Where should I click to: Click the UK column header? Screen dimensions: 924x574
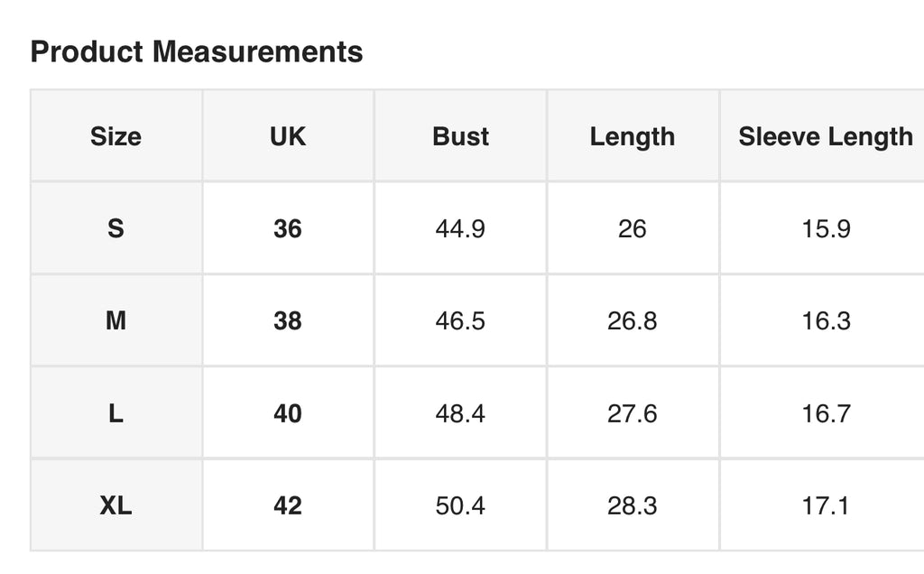point(288,136)
